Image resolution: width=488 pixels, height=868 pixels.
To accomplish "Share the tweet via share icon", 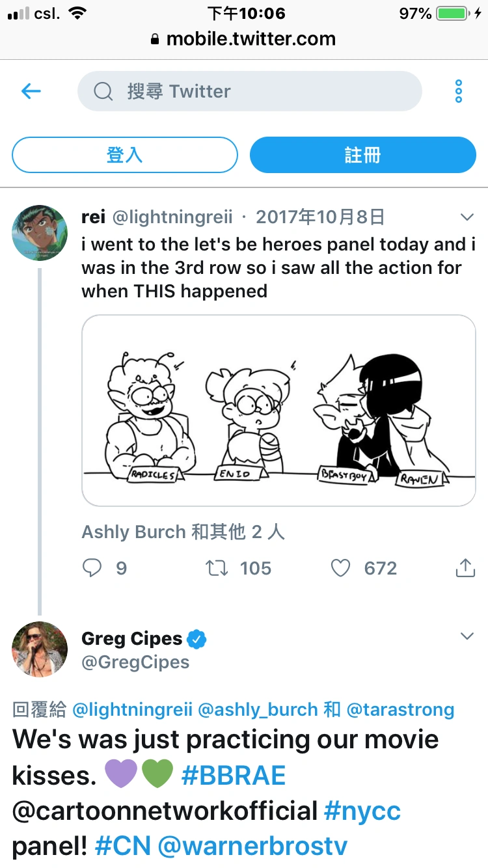I will [465, 568].
